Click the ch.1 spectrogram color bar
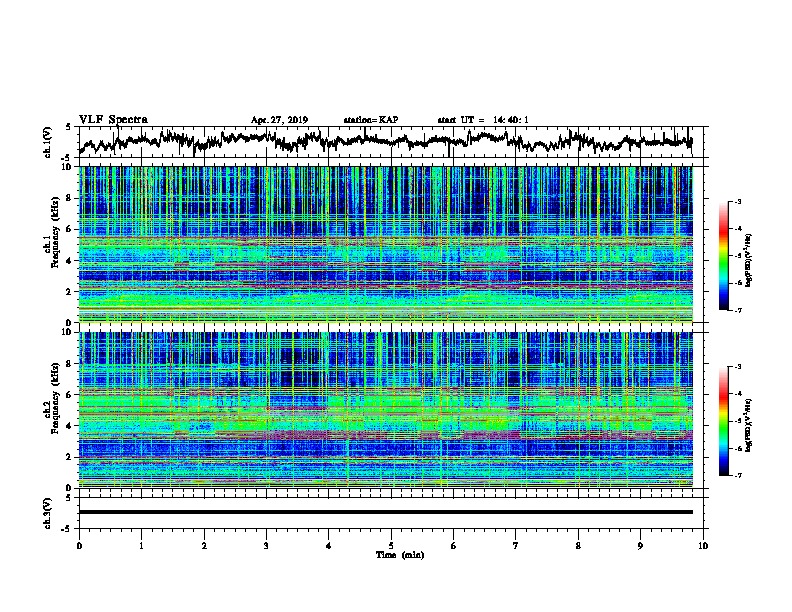This screenshot has width=792, height=612. click(x=724, y=256)
